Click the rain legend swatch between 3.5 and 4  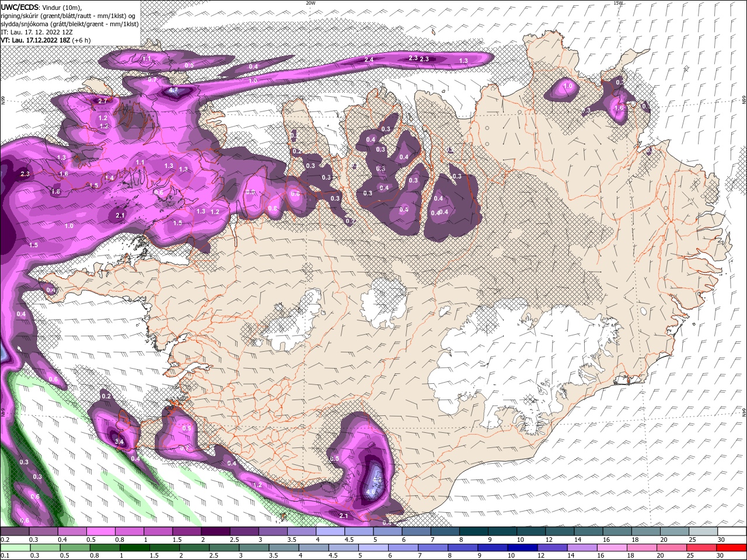[x=283, y=548]
